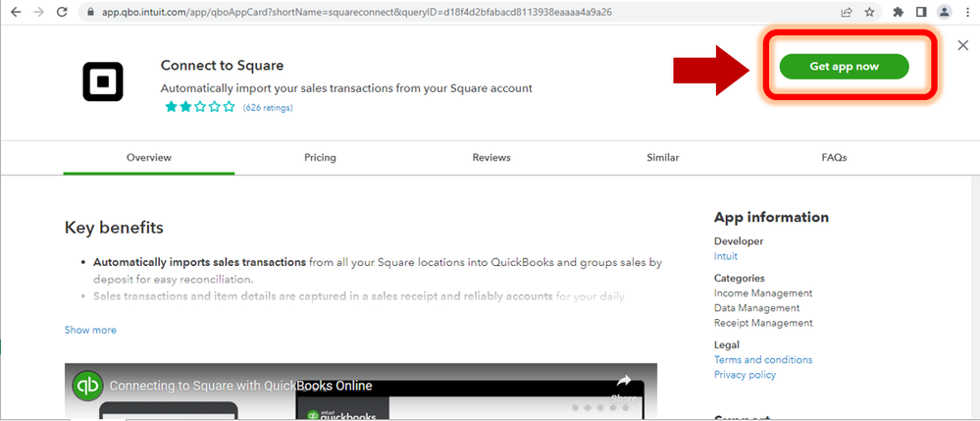Click the App information heading
980x421 pixels.
[771, 217]
